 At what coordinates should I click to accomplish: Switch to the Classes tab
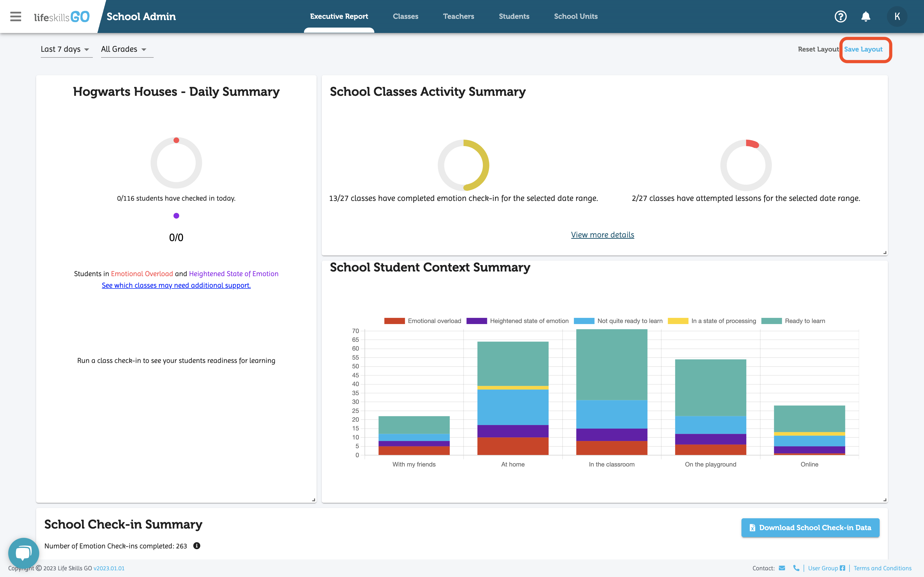tap(406, 16)
